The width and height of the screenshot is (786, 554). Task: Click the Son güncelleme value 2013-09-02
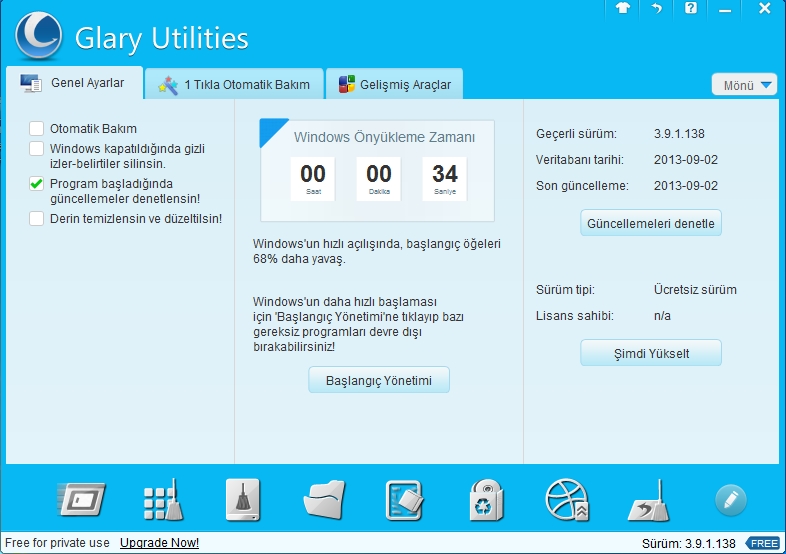[686, 186]
